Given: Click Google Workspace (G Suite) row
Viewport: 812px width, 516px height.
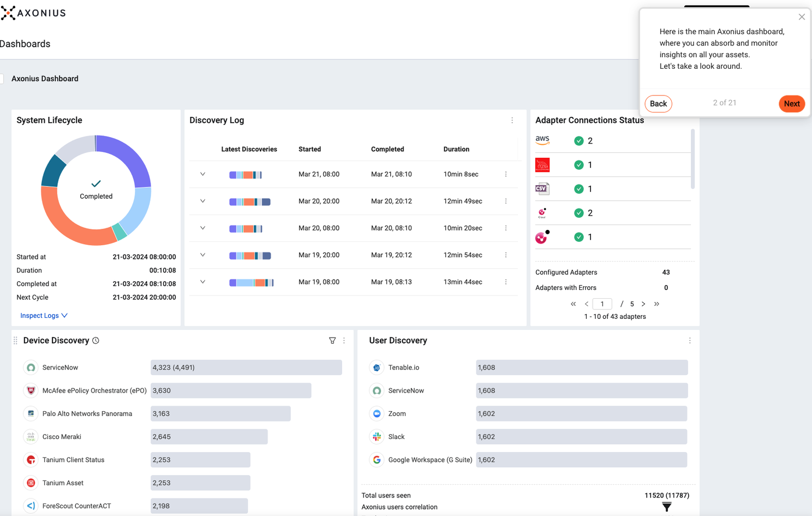Looking at the screenshot, I should [x=528, y=460].
